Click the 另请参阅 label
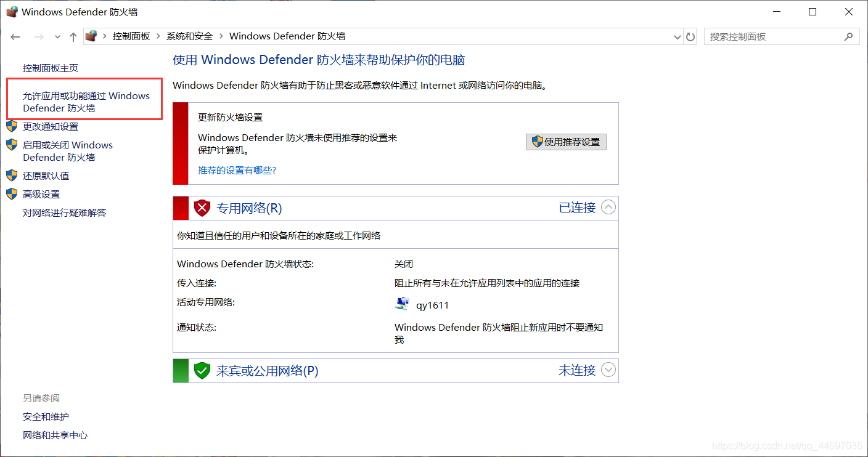Screen dimensions: 868x457 point(41,398)
